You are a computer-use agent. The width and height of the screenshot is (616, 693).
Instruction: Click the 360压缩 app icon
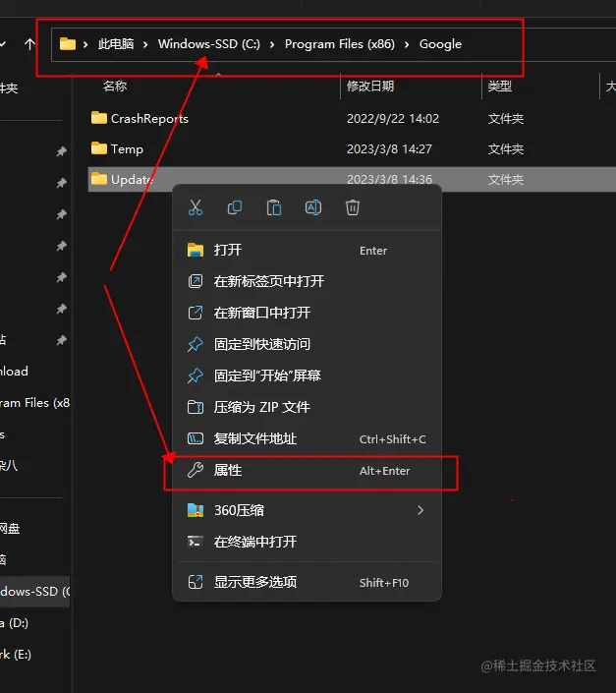click(196, 510)
